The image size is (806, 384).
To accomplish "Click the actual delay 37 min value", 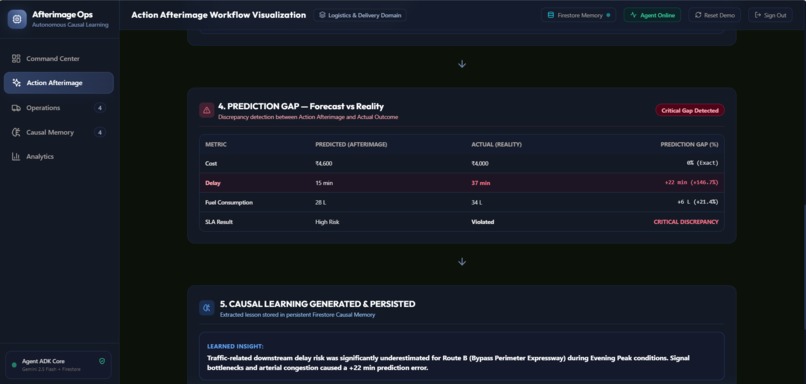I will 481,183.
